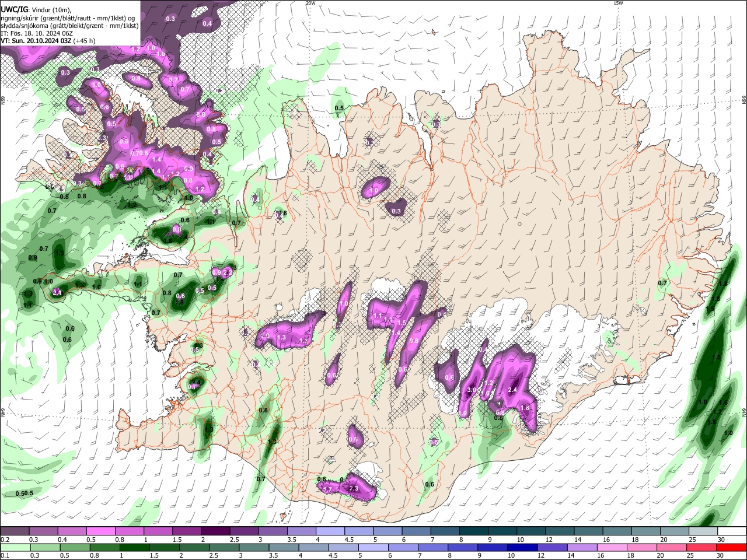
Task: Click the bottom-row pink swatch between 18 and 20
Action: 642,548
